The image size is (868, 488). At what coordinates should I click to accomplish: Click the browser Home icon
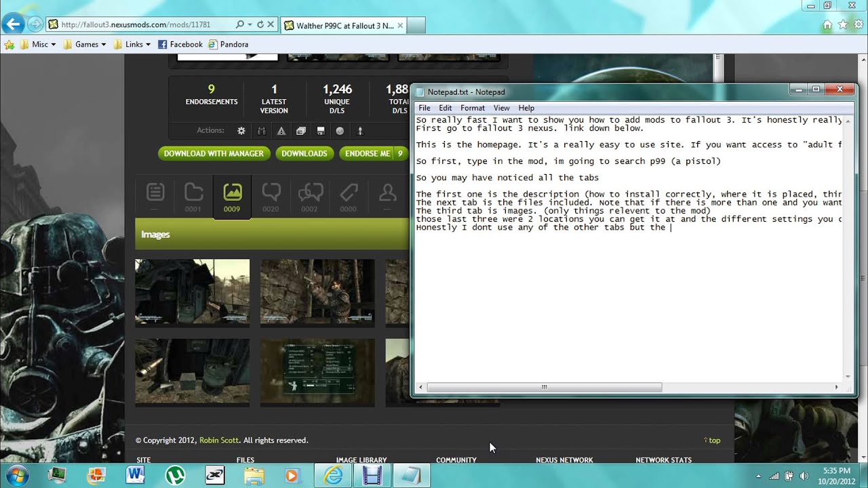tap(827, 25)
